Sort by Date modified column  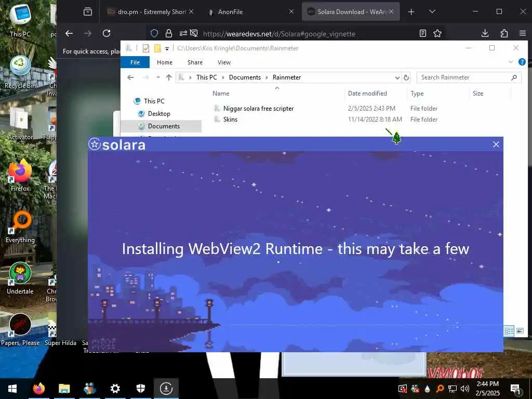click(367, 94)
